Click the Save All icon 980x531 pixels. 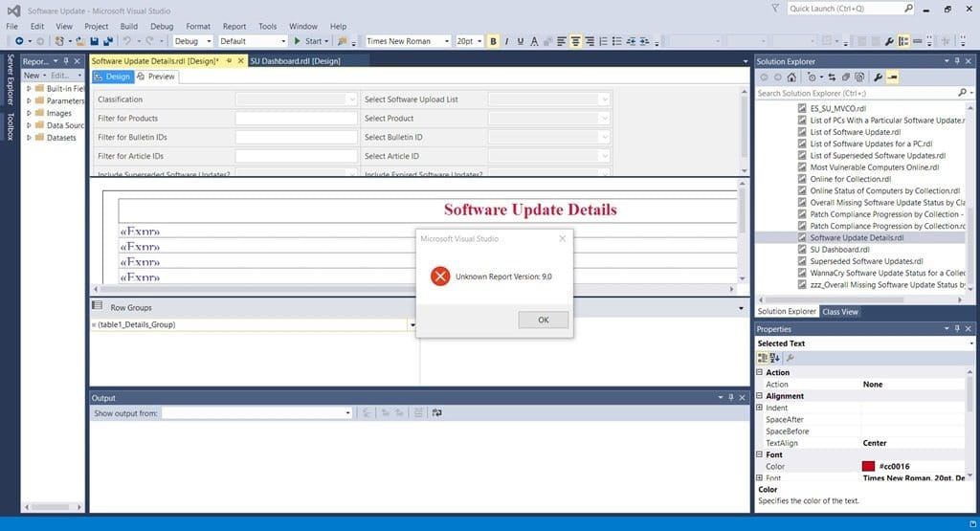coord(108,41)
